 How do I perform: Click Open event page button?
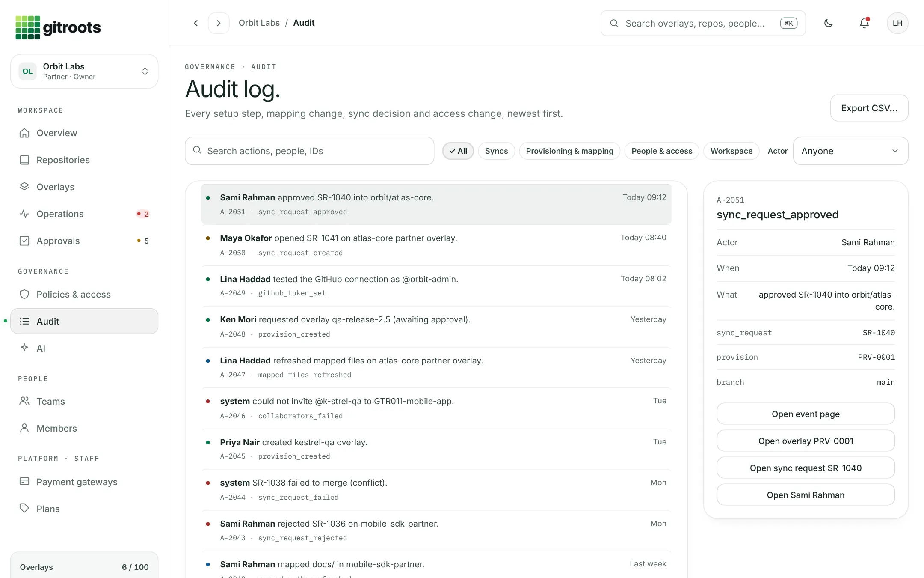click(x=806, y=414)
